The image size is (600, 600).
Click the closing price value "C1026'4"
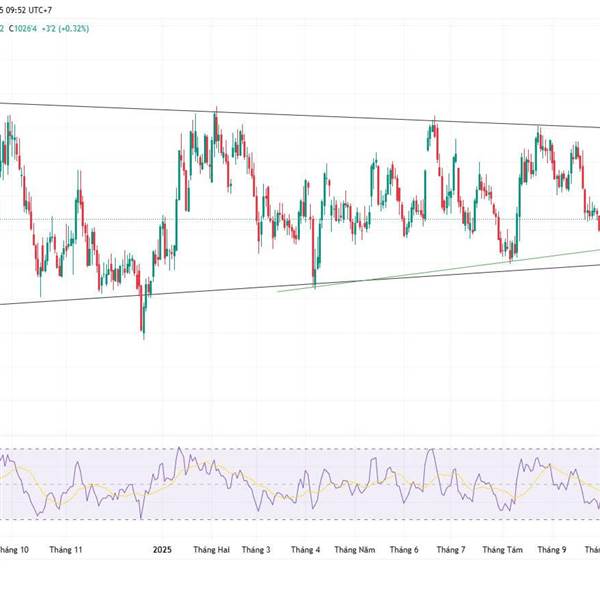23,28
